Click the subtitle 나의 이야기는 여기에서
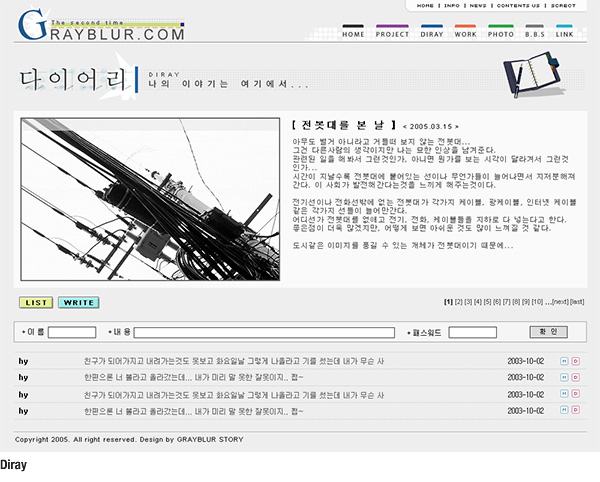This screenshot has width=600, height=482. pos(228,84)
